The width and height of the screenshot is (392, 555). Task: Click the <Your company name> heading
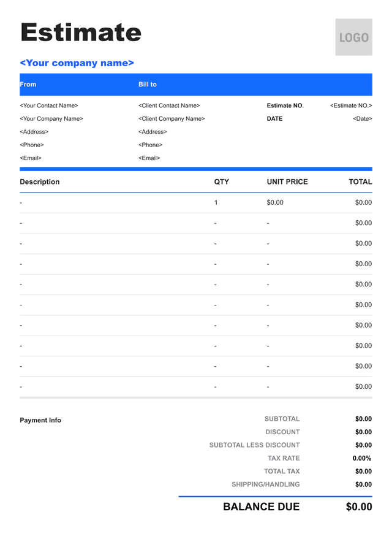pyautogui.click(x=77, y=63)
